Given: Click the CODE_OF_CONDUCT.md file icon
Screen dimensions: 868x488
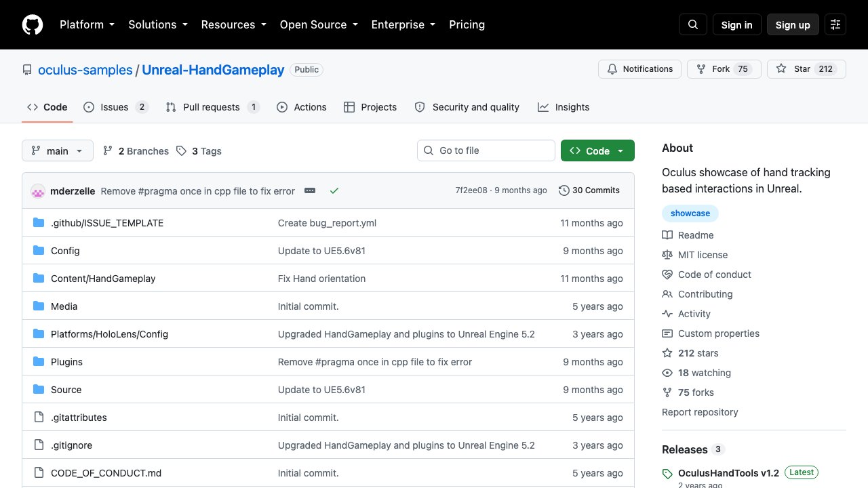Looking at the screenshot, I should click(39, 473).
